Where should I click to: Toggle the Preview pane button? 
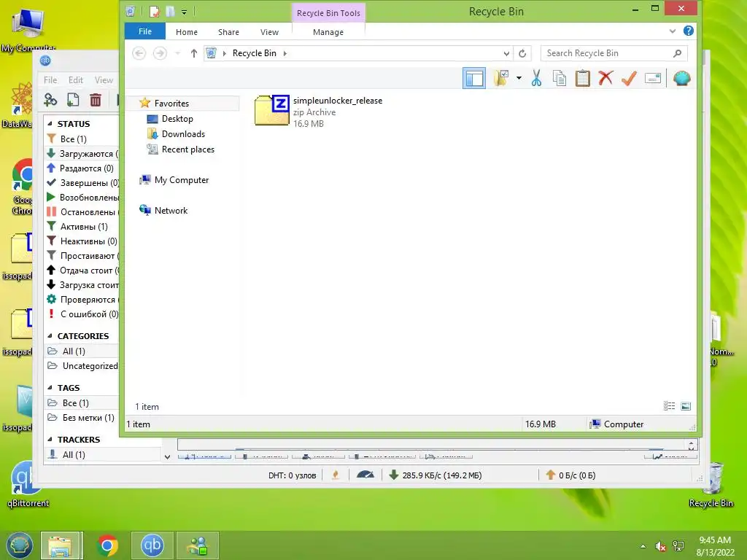coord(474,78)
